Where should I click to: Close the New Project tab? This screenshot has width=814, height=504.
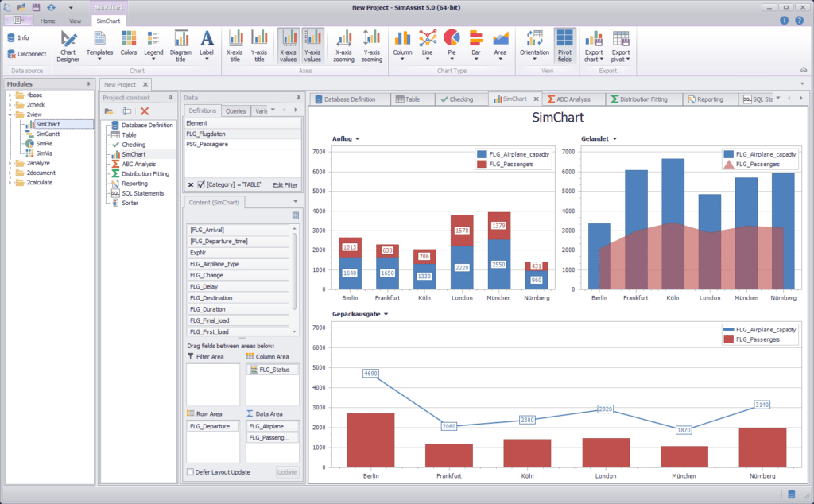145,84
